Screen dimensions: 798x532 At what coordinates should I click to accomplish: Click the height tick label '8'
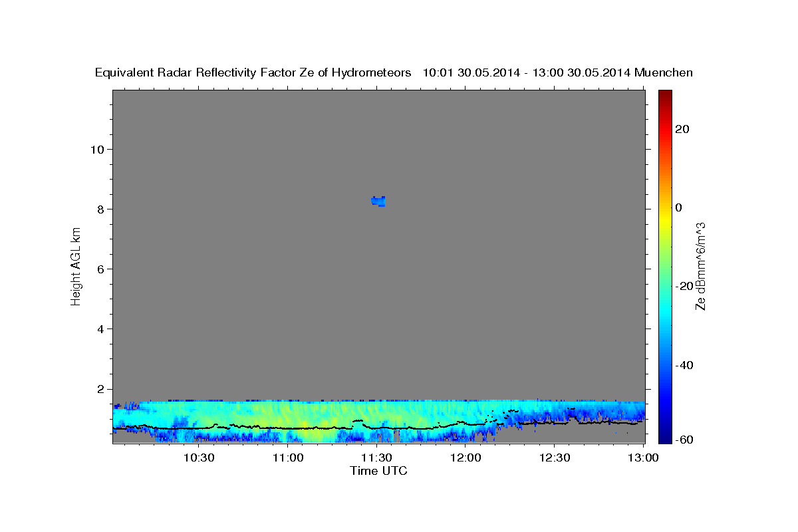pos(99,209)
